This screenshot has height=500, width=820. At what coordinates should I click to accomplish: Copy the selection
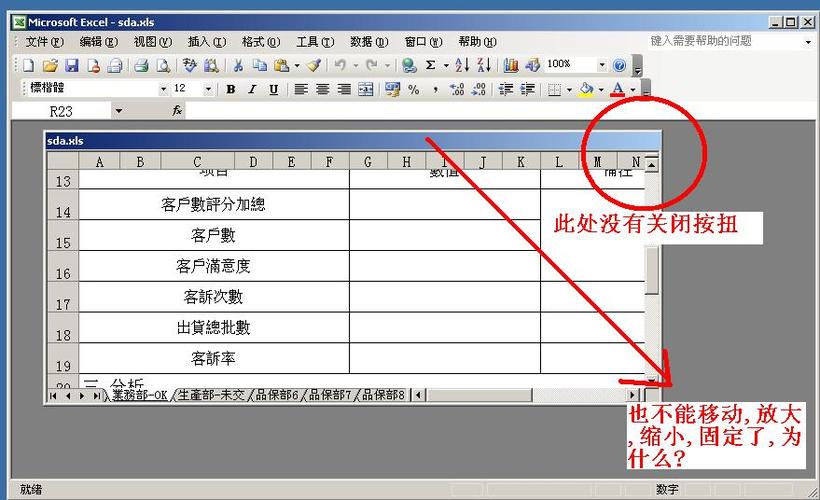pyautogui.click(x=260, y=65)
